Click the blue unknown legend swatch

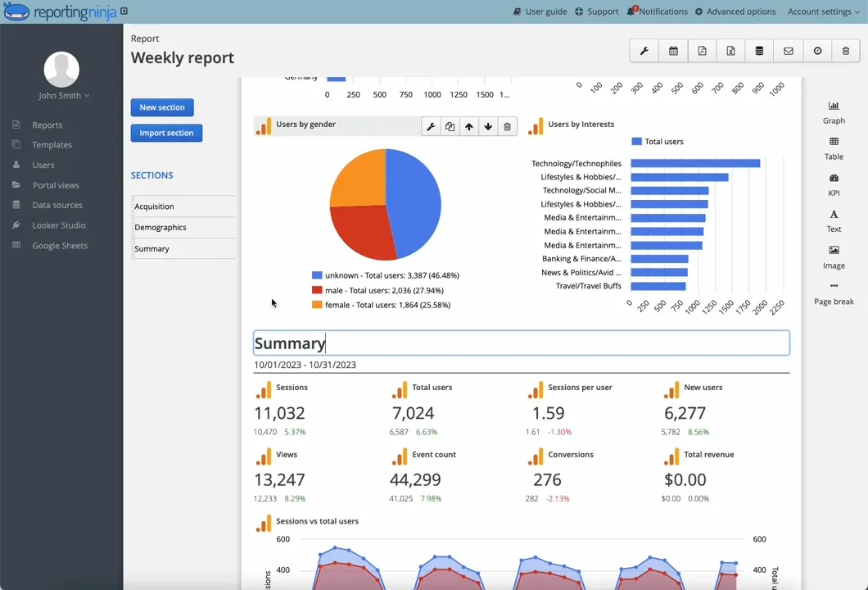pyautogui.click(x=317, y=275)
